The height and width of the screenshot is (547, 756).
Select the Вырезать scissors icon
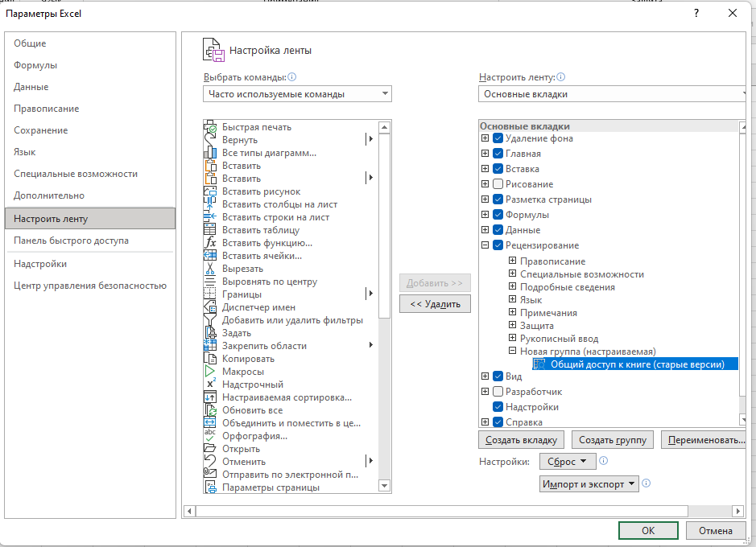[x=210, y=269]
